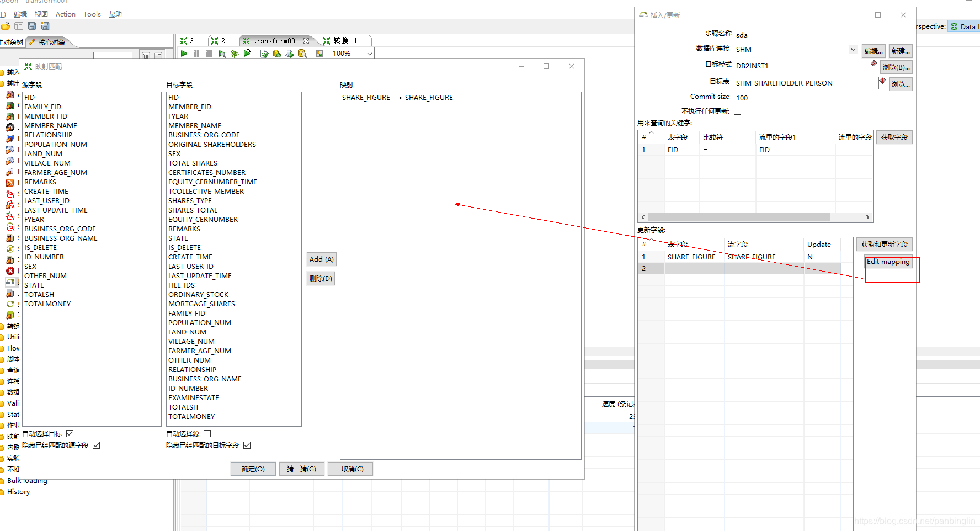The width and height of the screenshot is (980, 531).
Task: Click the Add (A) button
Action: (x=321, y=259)
